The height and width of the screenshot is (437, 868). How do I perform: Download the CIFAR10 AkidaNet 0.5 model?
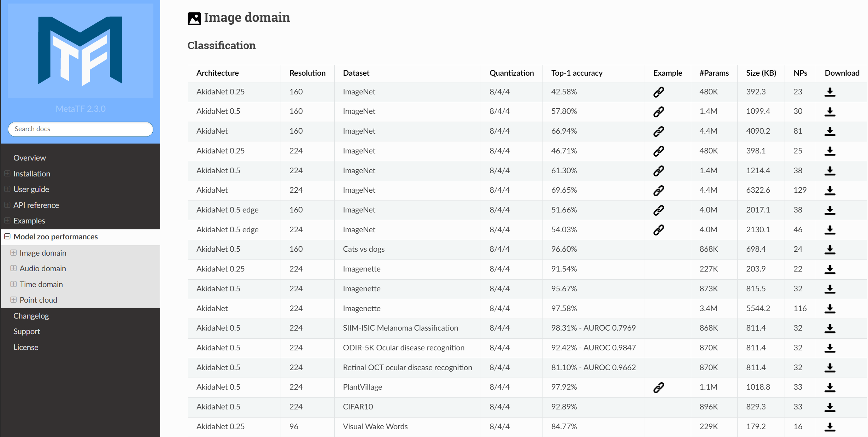829,407
